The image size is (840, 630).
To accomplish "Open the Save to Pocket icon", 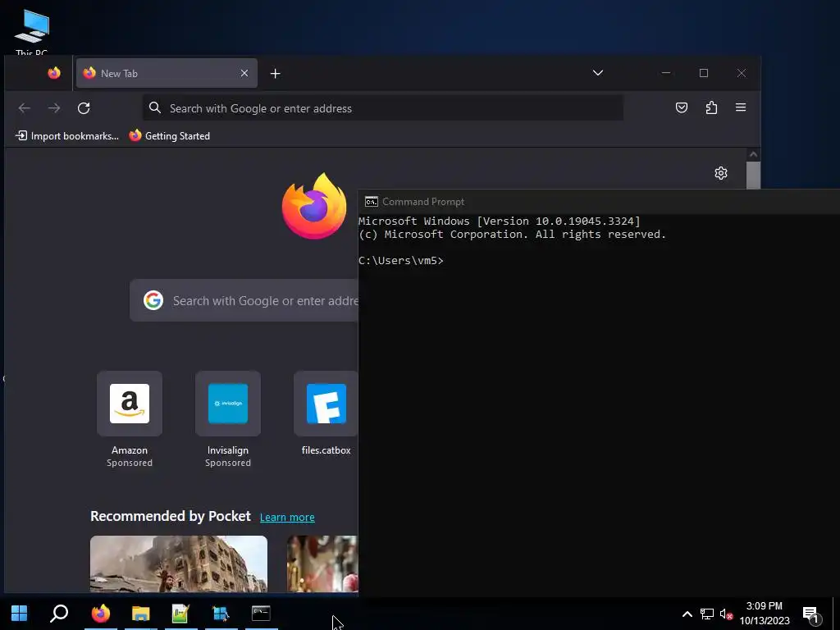I will 682,107.
